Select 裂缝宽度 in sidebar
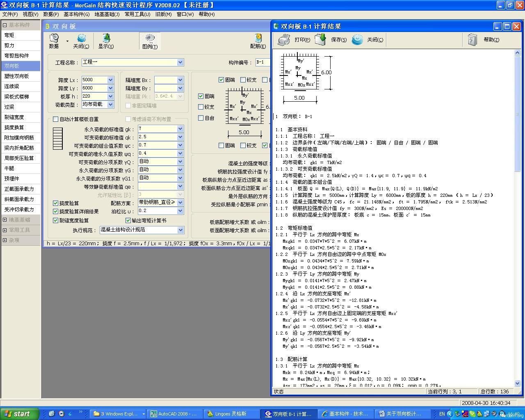Image resolution: width=525 pixels, height=420 pixels. tap(21, 117)
